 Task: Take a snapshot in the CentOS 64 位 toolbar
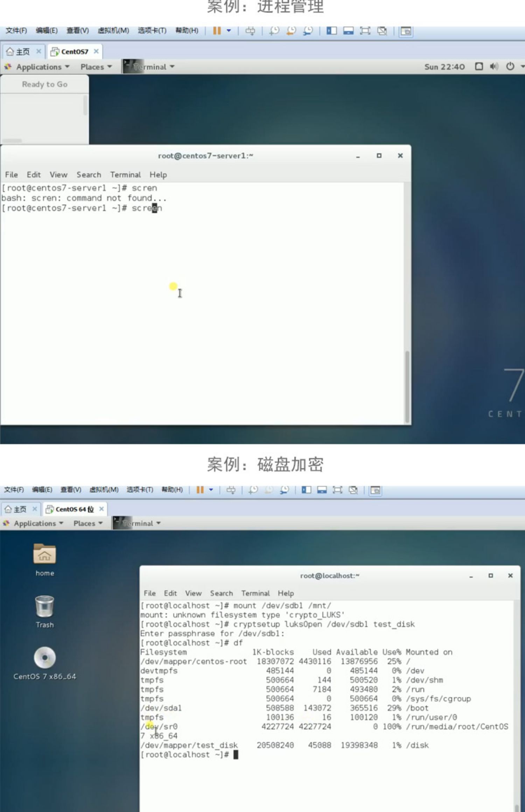tap(253, 490)
